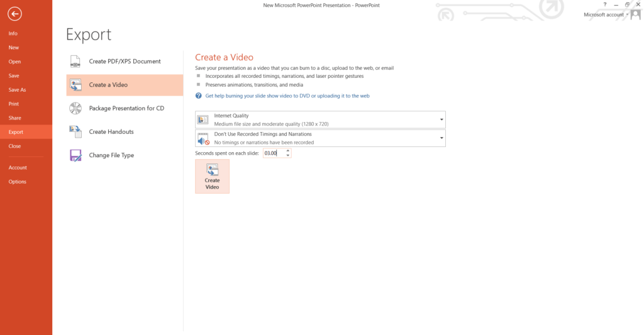Click the Create Handouts icon
The height and width of the screenshot is (335, 644).
75,132
